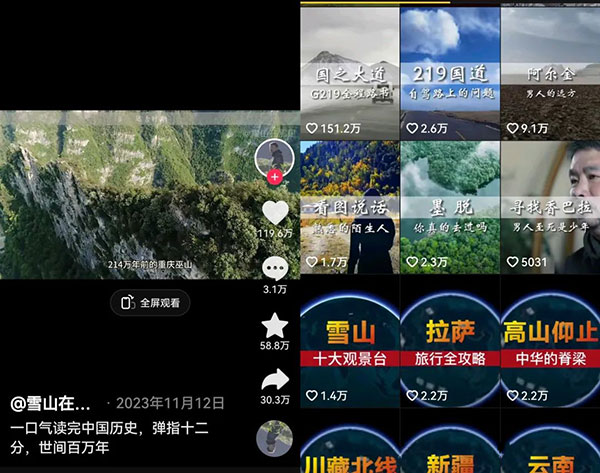Select the 阿尔金 video thumbnail

point(549,70)
